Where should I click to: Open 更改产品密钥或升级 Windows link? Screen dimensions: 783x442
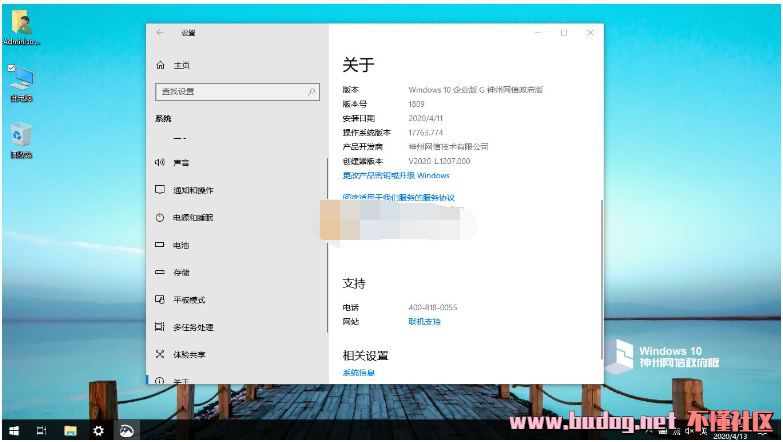click(x=396, y=175)
